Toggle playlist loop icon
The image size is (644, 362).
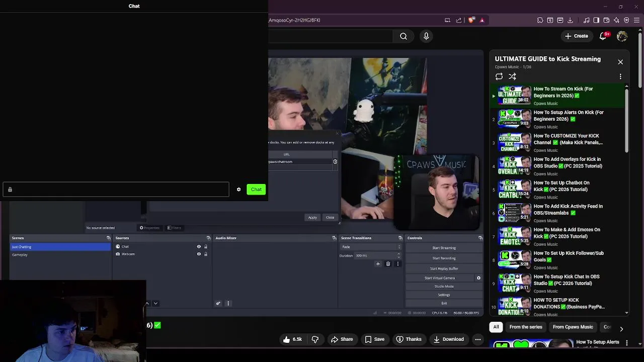[x=499, y=76]
